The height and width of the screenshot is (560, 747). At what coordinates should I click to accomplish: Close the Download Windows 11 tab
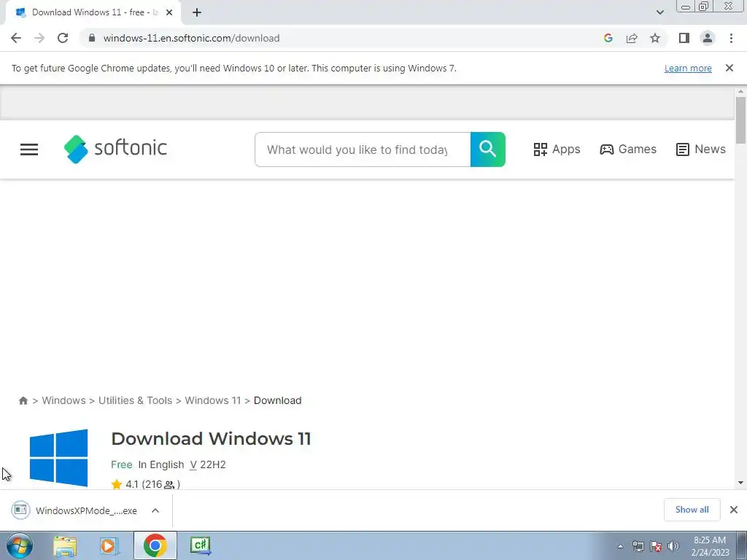[169, 12]
